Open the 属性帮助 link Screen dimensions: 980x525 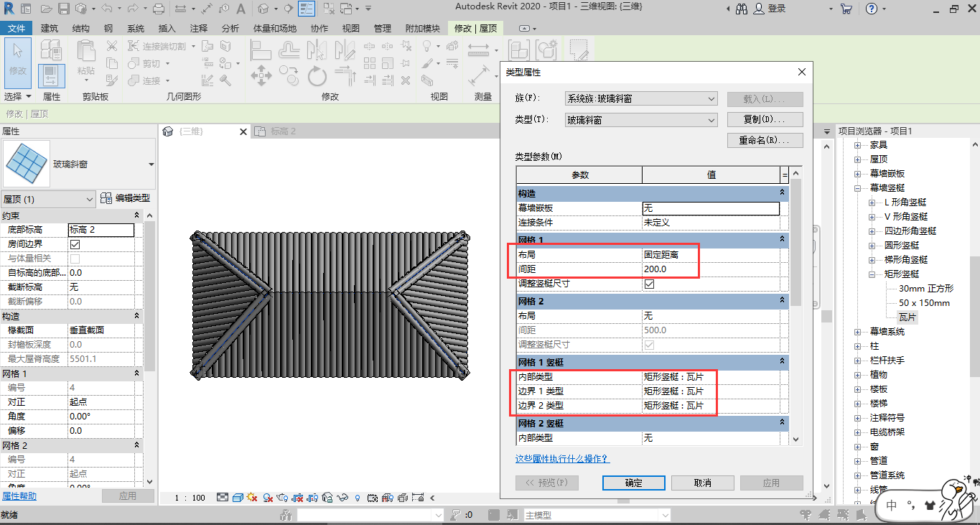19,496
